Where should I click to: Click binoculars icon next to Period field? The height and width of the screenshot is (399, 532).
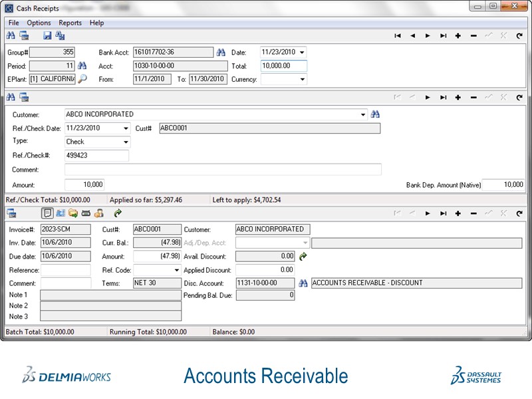click(82, 66)
